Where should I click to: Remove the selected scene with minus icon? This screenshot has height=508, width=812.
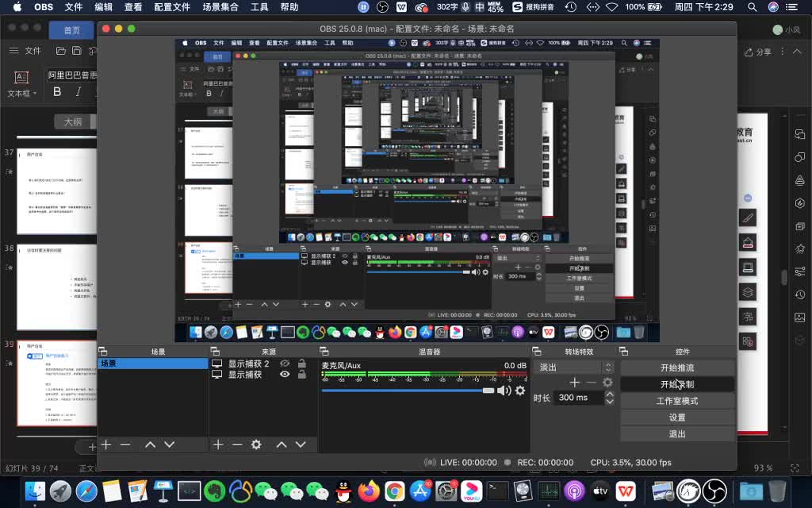point(125,444)
